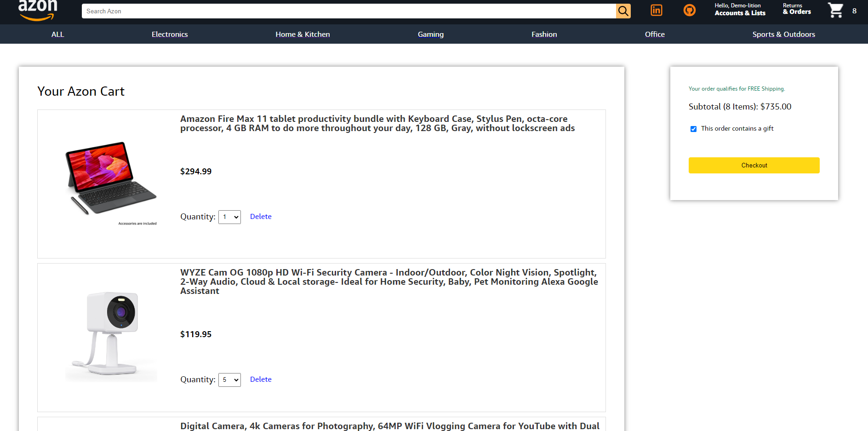
Task: Select the Home & Kitchen category
Action: click(x=303, y=34)
